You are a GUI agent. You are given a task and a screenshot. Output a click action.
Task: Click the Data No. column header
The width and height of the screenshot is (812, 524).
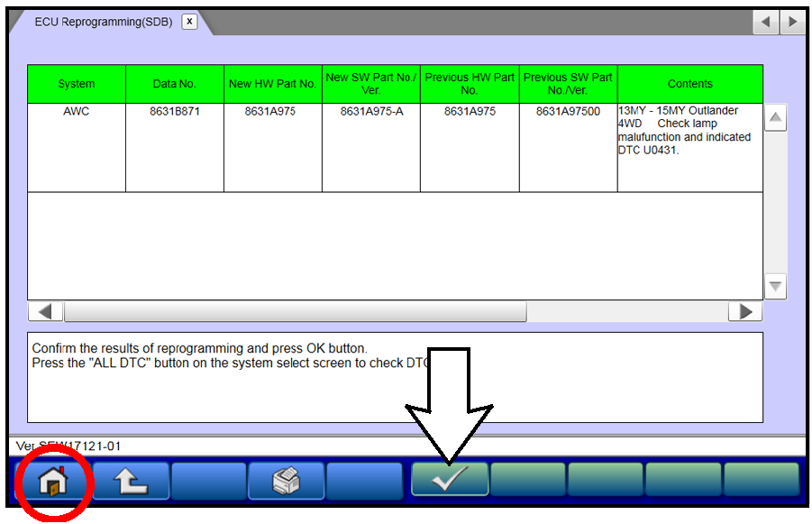(174, 84)
